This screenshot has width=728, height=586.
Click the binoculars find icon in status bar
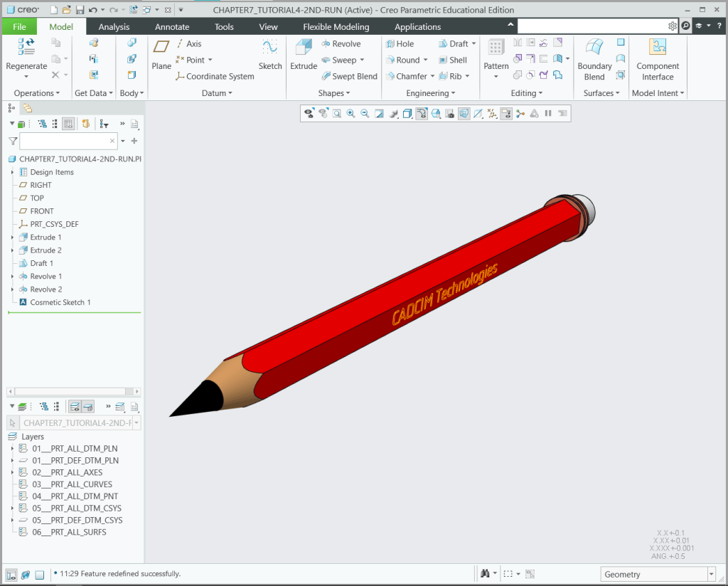pyautogui.click(x=485, y=573)
